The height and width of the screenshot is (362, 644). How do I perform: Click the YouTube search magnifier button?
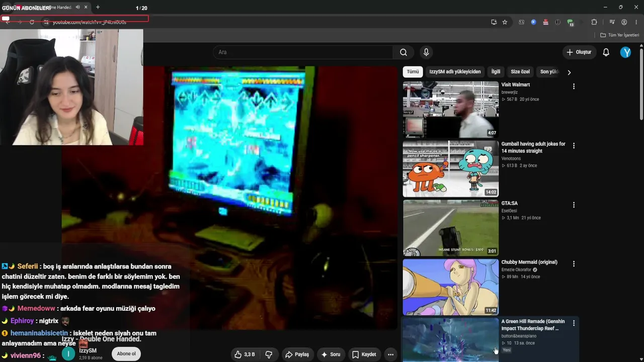(404, 52)
